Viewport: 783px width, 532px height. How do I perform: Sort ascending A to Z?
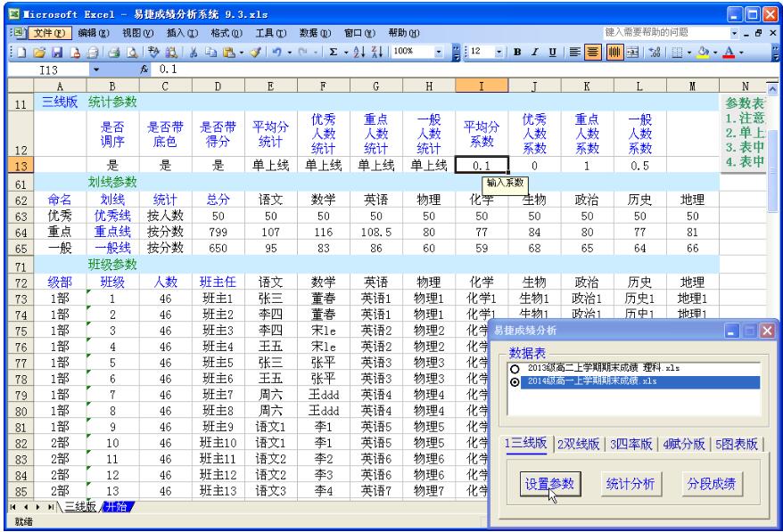pos(359,52)
